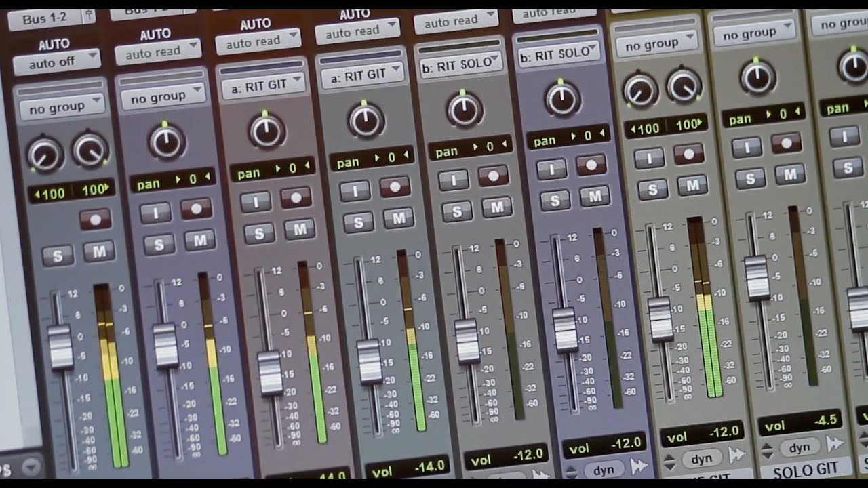Click the vol -4.5 volume readout
This screenshot has width=868, height=488.
click(800, 422)
